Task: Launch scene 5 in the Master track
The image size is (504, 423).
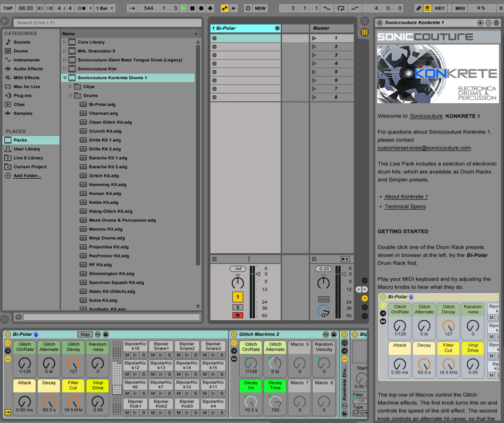Action: pyautogui.click(x=314, y=72)
